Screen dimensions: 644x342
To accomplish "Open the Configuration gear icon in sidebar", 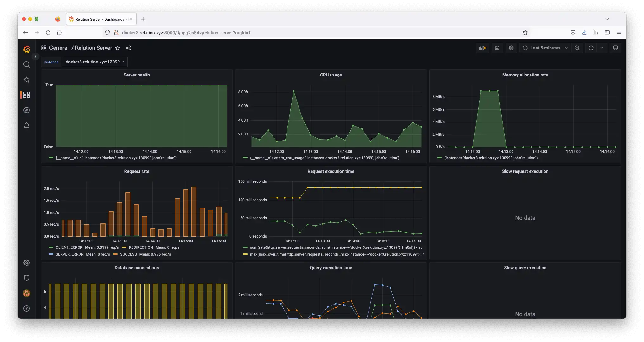I will pyautogui.click(x=27, y=263).
